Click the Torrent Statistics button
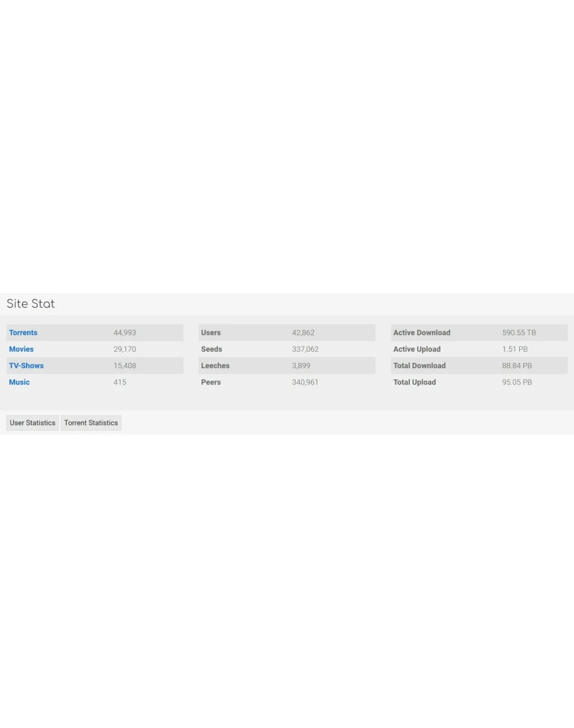The image size is (574, 728). coord(91,423)
